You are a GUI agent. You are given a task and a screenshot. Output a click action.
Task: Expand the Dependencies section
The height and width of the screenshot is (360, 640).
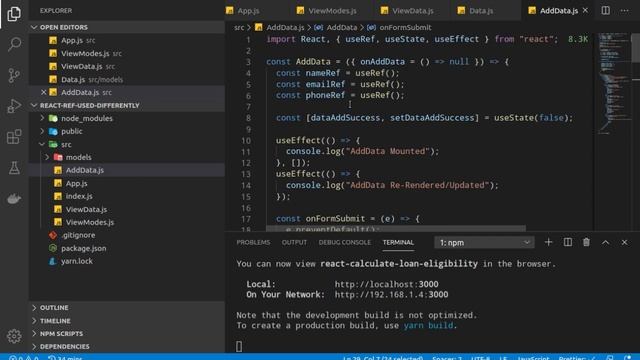tap(127, 347)
